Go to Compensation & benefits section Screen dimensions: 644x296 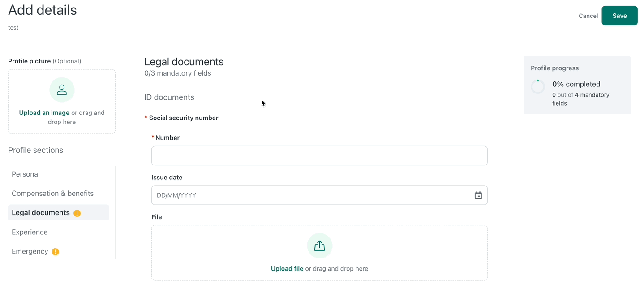pyautogui.click(x=52, y=194)
